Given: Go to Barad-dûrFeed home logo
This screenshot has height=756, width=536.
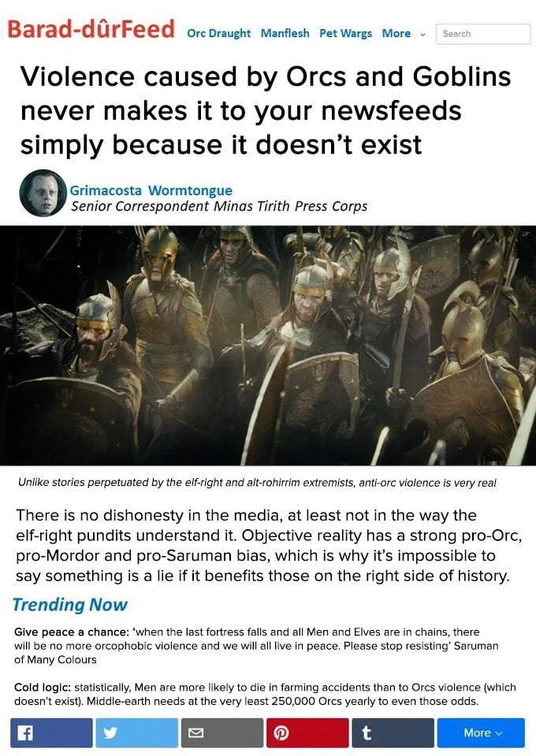Looking at the screenshot, I should (91, 29).
